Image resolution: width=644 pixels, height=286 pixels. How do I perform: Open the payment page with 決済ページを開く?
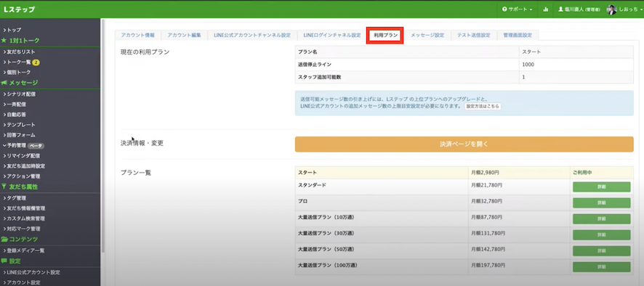pos(464,144)
